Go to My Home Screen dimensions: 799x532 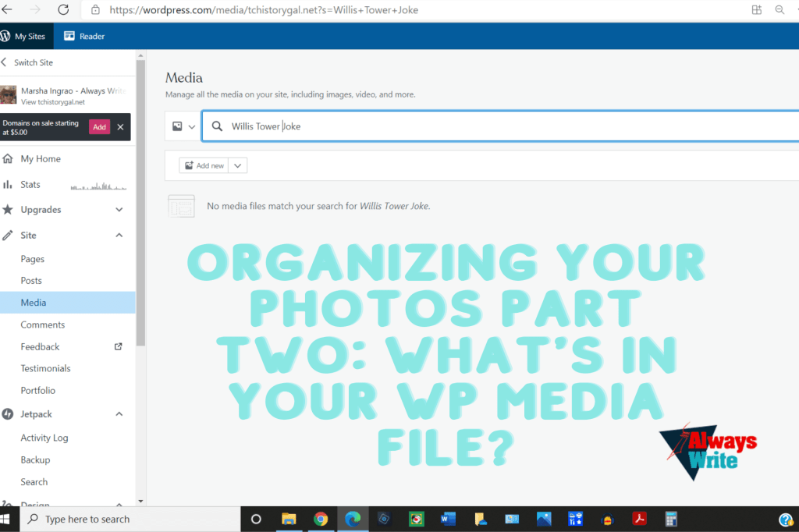(40, 159)
